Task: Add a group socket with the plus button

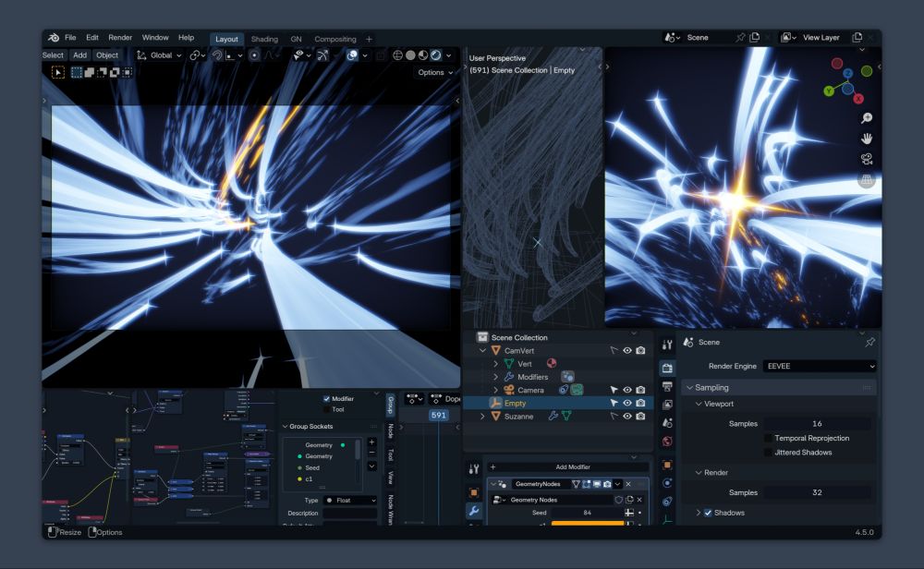Action: [371, 442]
